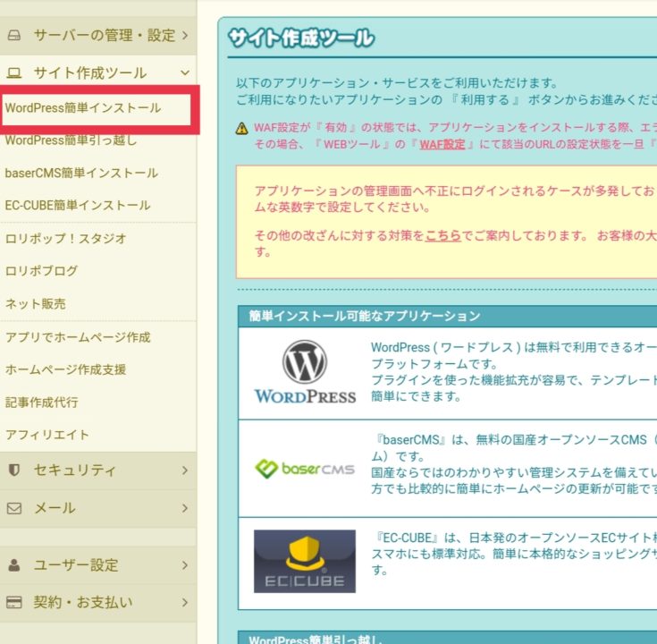Screen dimensions: 657x644
Task: Click the envelope icon beside メール
Action: [x=13, y=508]
